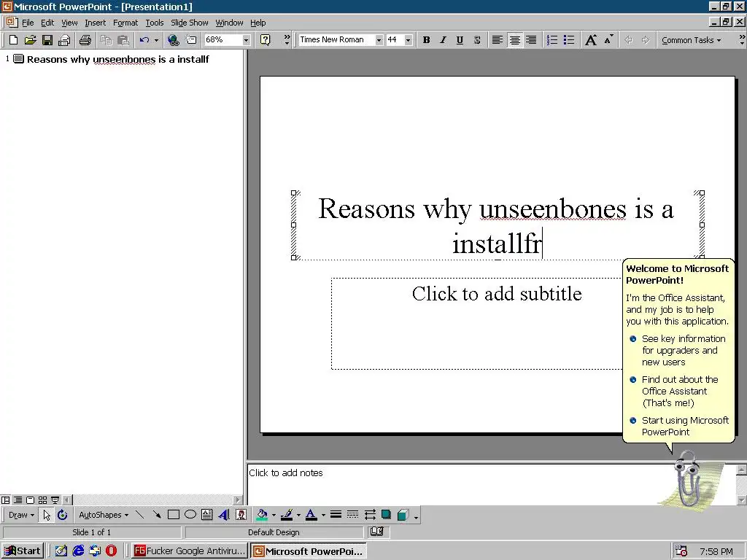Open Dash Style options

click(x=352, y=515)
